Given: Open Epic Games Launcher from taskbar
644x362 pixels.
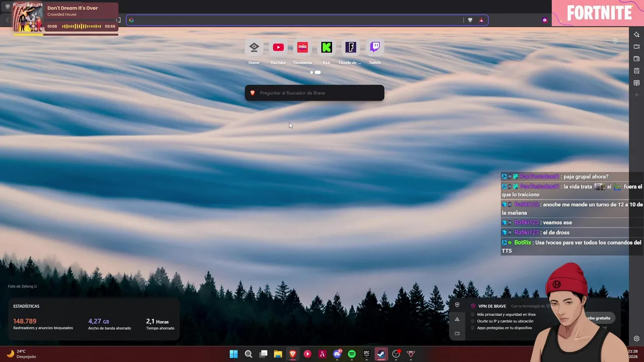Looking at the screenshot, I should point(367,354).
